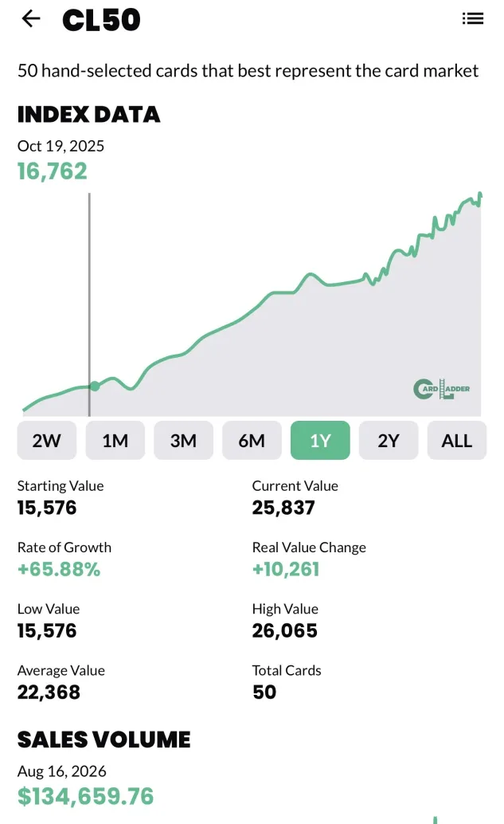Select the 2W time range
This screenshot has width=504, height=824.
[x=47, y=441]
